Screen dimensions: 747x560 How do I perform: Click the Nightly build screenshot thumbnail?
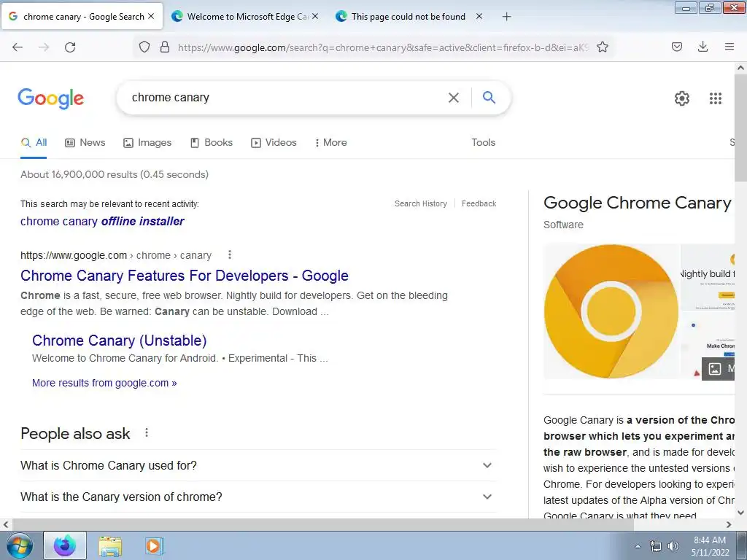(x=708, y=277)
